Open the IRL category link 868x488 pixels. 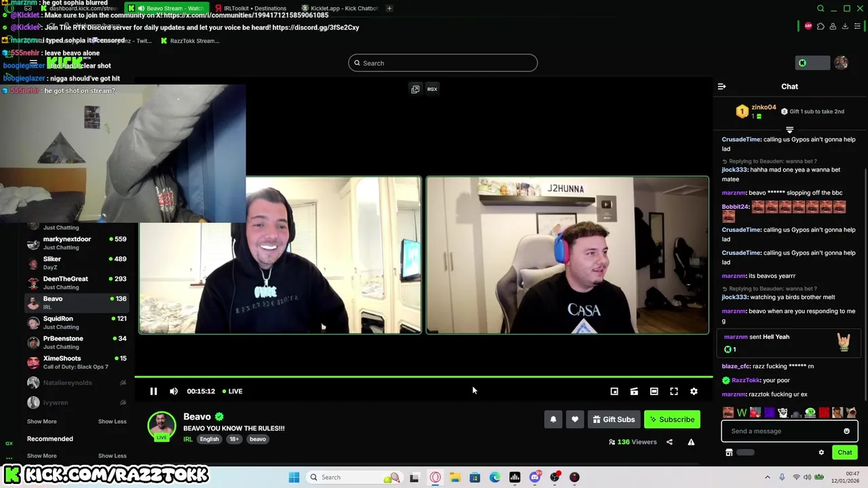(x=188, y=439)
